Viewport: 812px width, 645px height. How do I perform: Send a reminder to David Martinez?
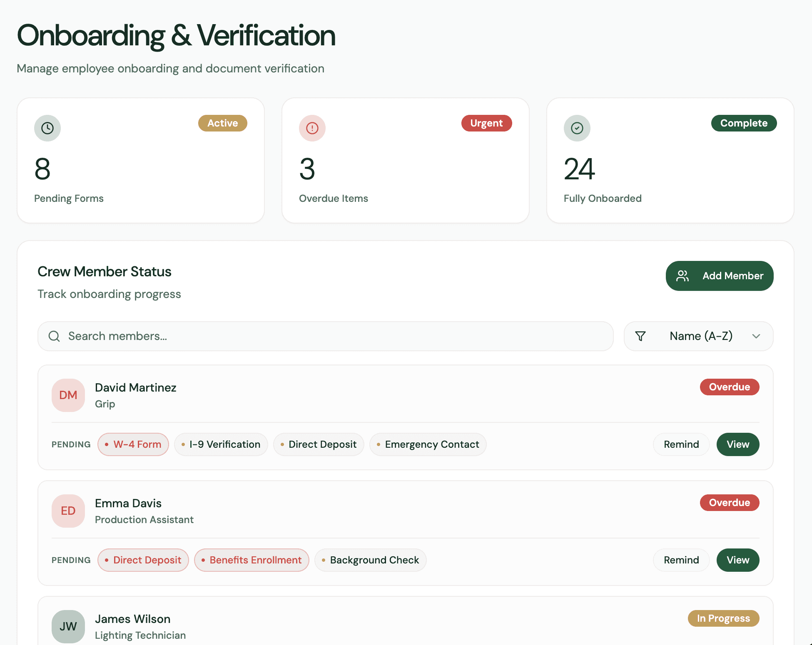click(x=681, y=444)
